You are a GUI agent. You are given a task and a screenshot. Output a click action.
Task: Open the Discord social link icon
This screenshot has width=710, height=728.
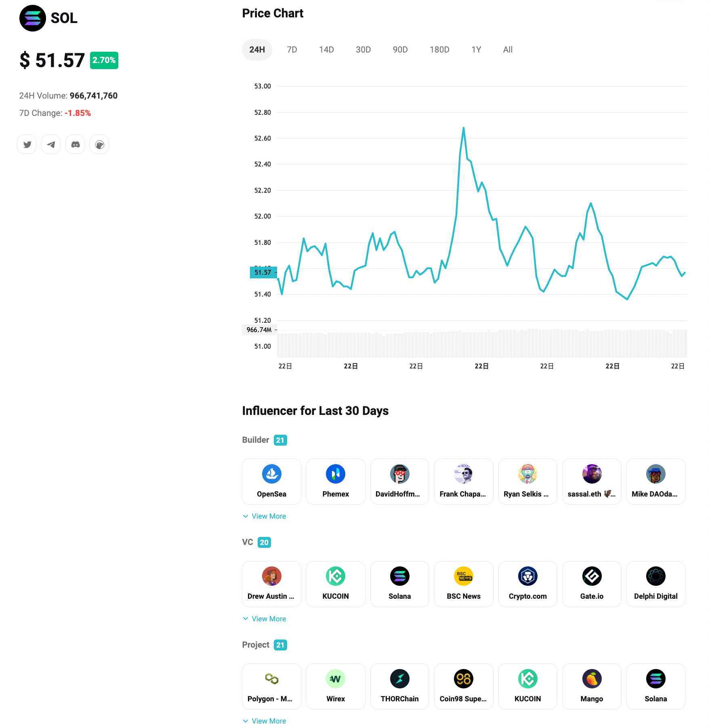(75, 145)
